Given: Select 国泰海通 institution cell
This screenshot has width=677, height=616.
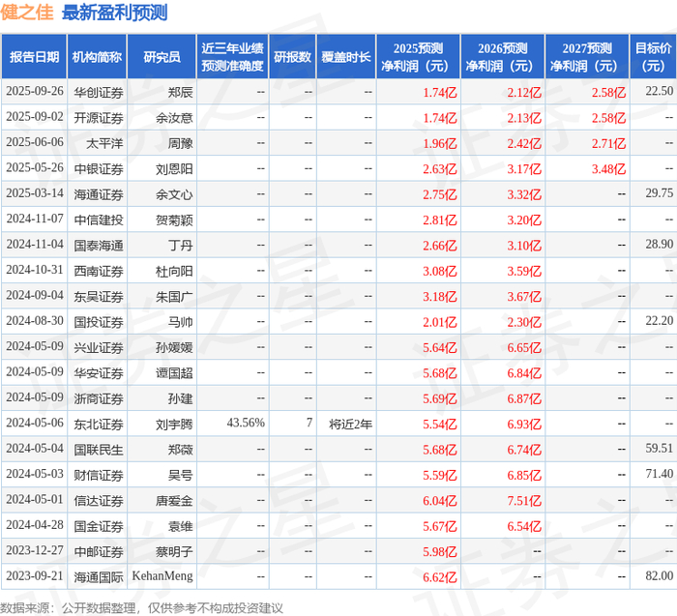Looking at the screenshot, I should [x=99, y=246].
